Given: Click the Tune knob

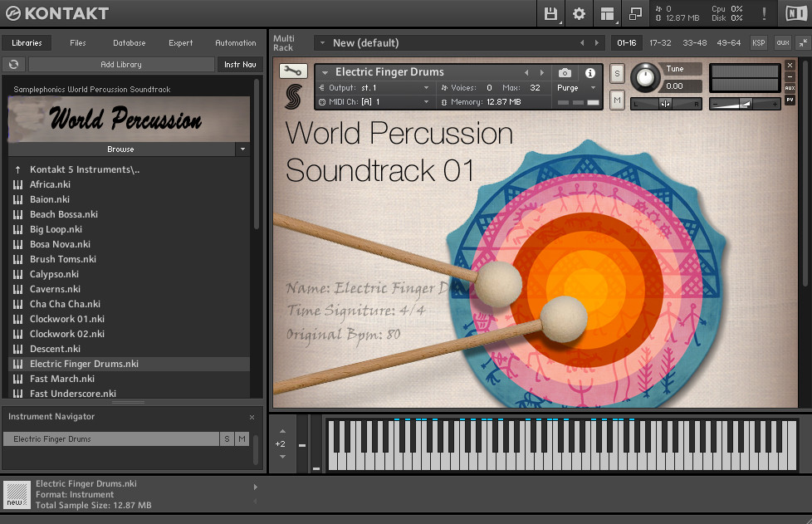Looking at the screenshot, I should 645,78.
